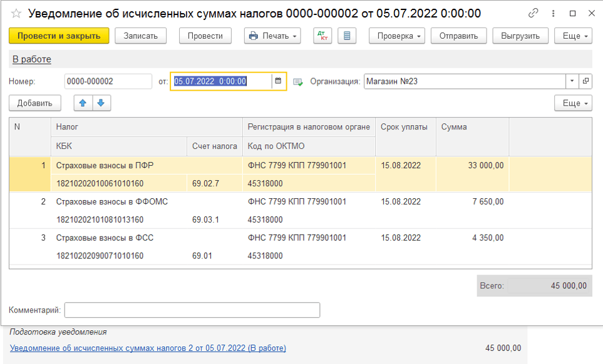Open Организация selection dropdown
Screen dimensions: 603x364
[x=572, y=81]
